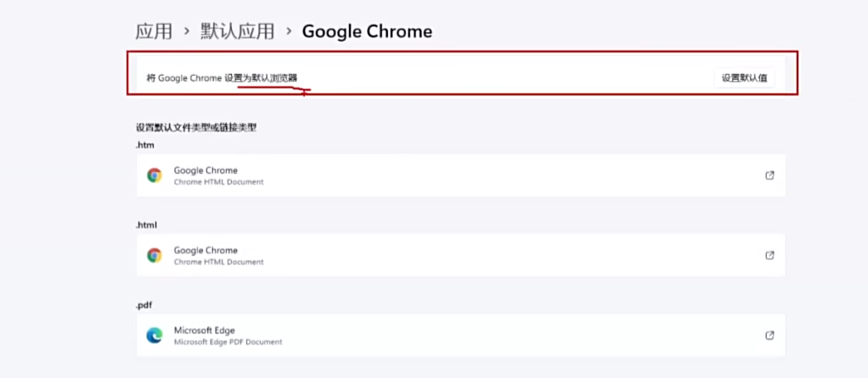Click 将 Google Chrome 设置为默认浏览器 text
Screen dimensions: 868x378
pos(222,78)
